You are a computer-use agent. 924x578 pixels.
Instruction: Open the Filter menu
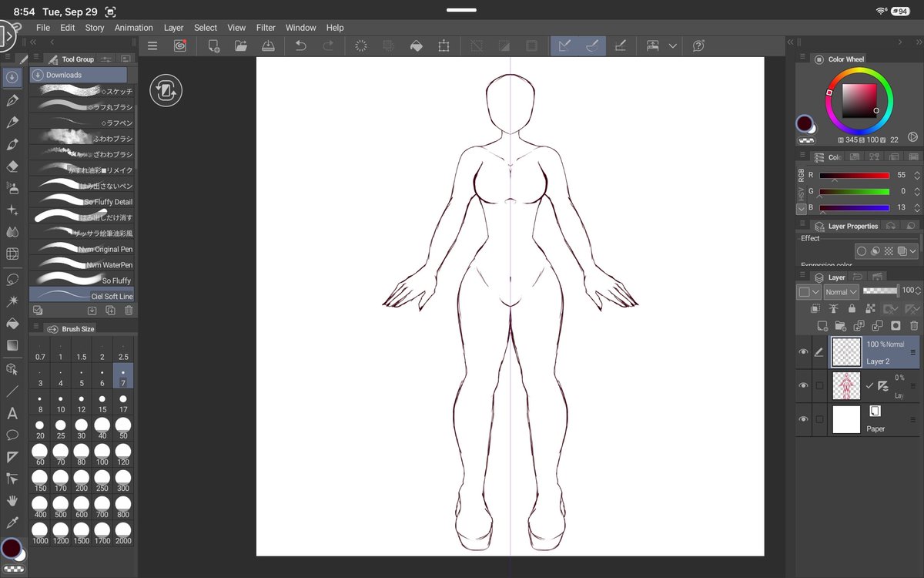pos(266,28)
